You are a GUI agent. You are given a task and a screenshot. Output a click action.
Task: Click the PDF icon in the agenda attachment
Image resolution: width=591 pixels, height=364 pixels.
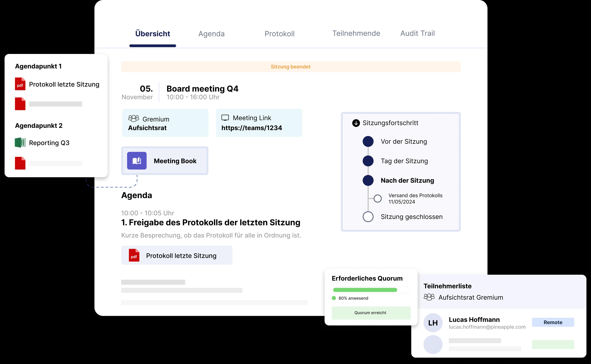(134, 255)
